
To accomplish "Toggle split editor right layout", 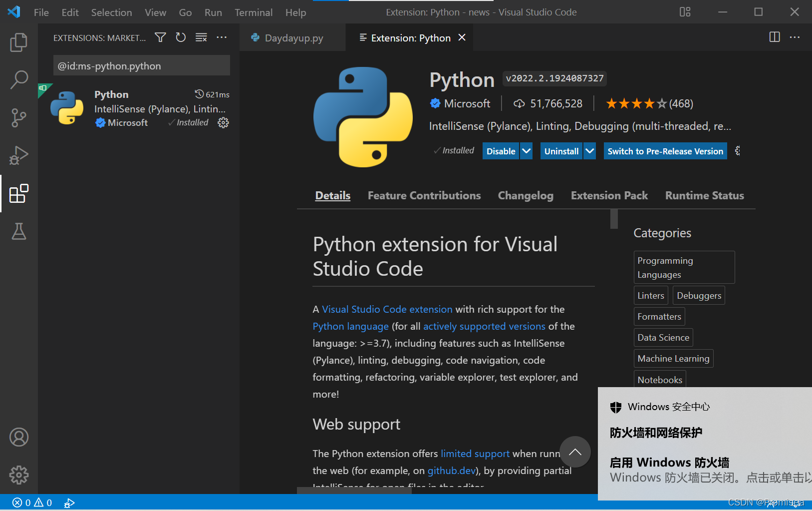I will 775,37.
